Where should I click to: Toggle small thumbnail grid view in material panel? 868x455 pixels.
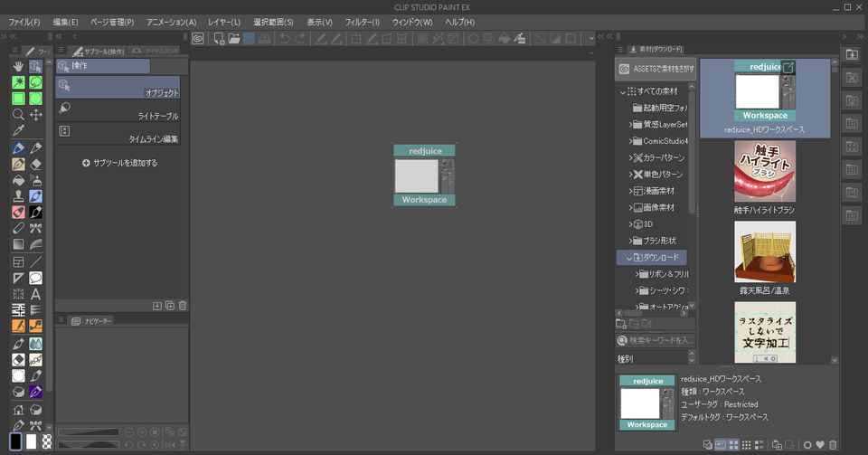746,444
